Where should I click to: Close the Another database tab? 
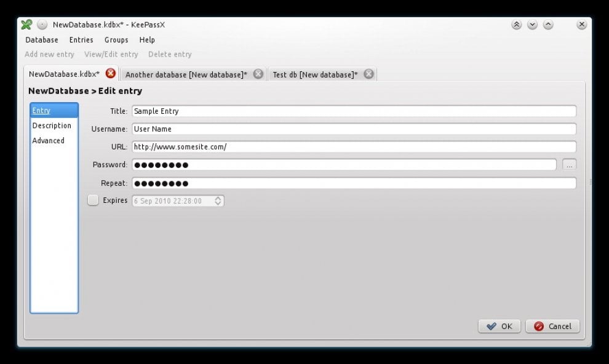tap(258, 74)
